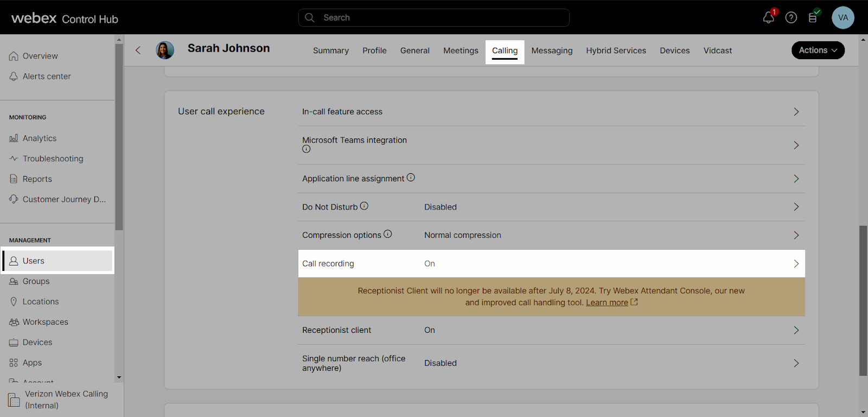The width and height of the screenshot is (868, 417).
Task: Click Sarah Johnson's profile photo
Action: coord(165,50)
